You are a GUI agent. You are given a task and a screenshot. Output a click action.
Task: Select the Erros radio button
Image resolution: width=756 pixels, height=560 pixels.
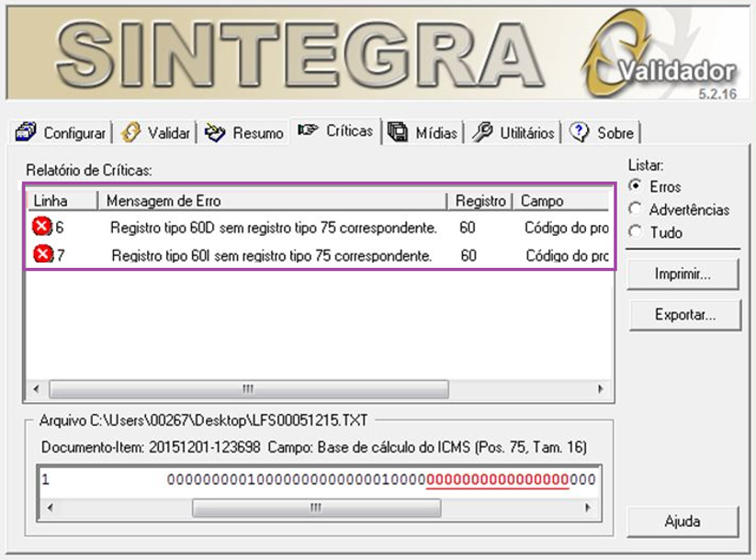click(636, 185)
